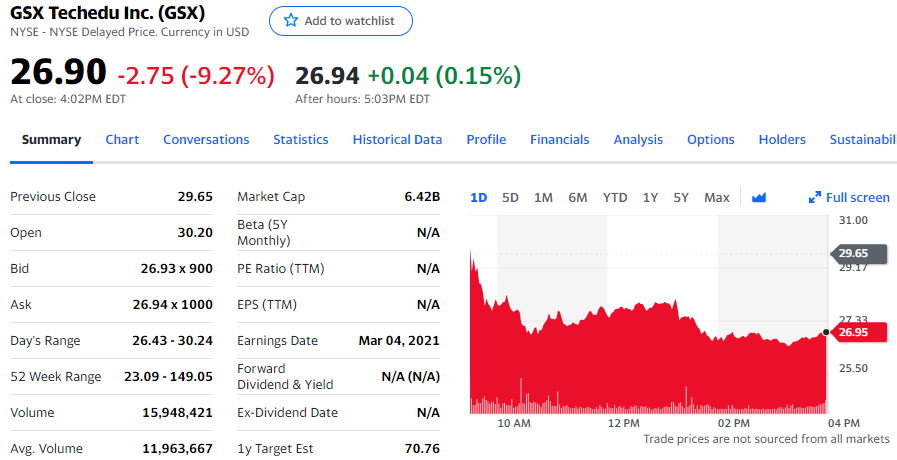Click the star icon in Add to watchlist
897x460 pixels.
291,21
